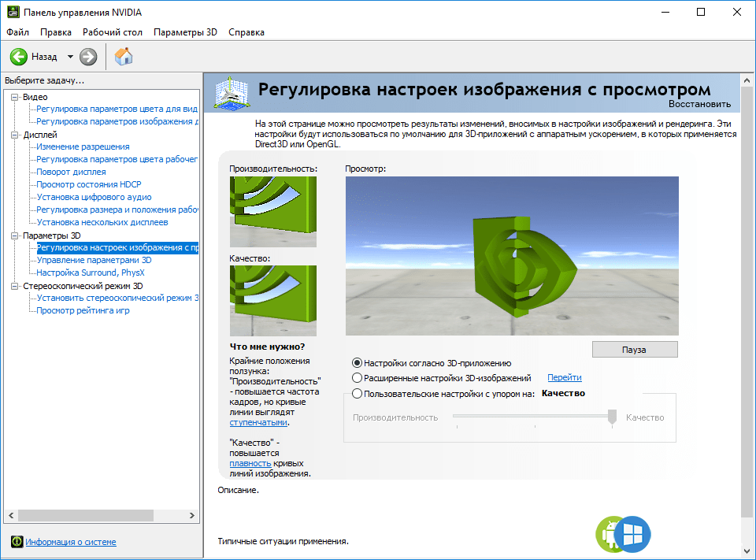Select 'Расширенные настройки 3D-изображений' radio option
The width and height of the screenshot is (756, 560).
click(358, 378)
